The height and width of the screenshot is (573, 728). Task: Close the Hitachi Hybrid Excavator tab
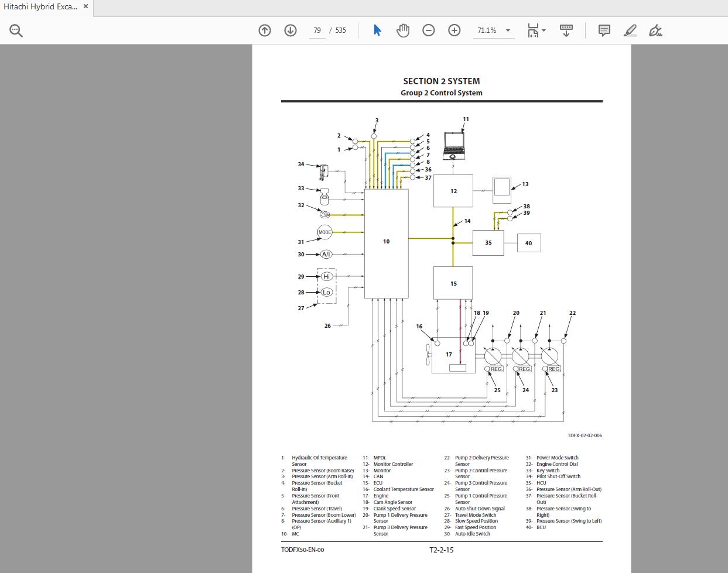click(86, 7)
